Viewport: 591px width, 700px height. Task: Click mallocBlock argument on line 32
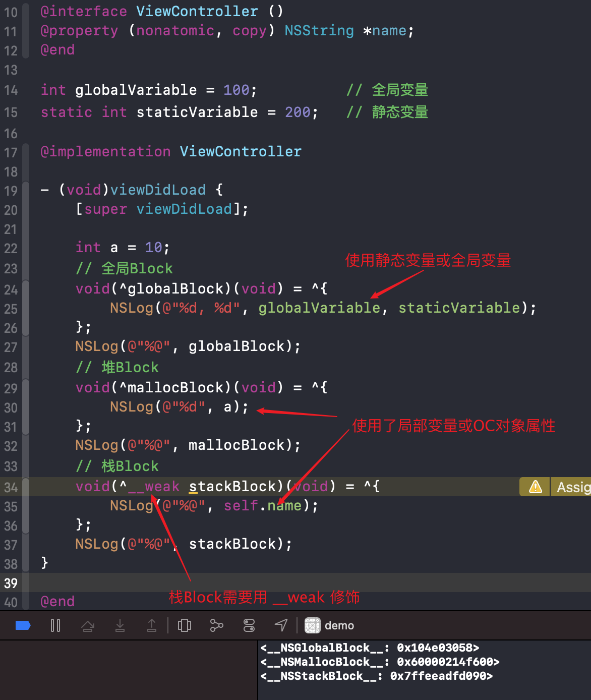pyautogui.click(x=237, y=445)
